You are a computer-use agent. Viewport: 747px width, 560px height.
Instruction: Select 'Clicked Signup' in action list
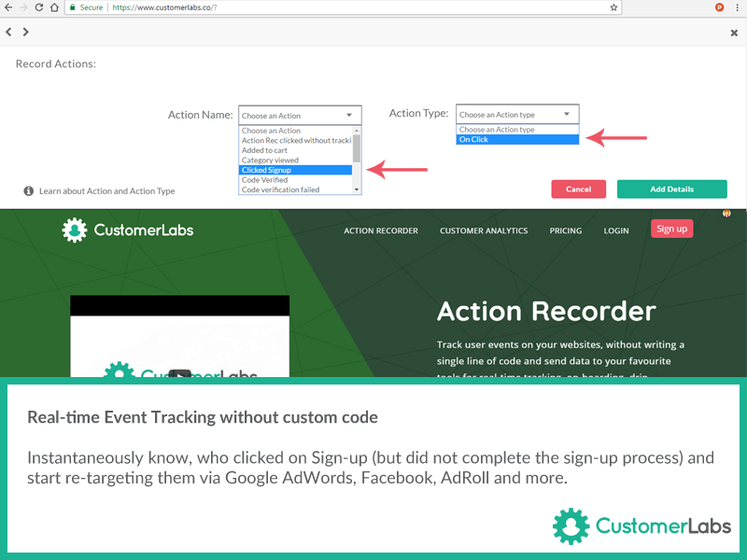coord(295,170)
